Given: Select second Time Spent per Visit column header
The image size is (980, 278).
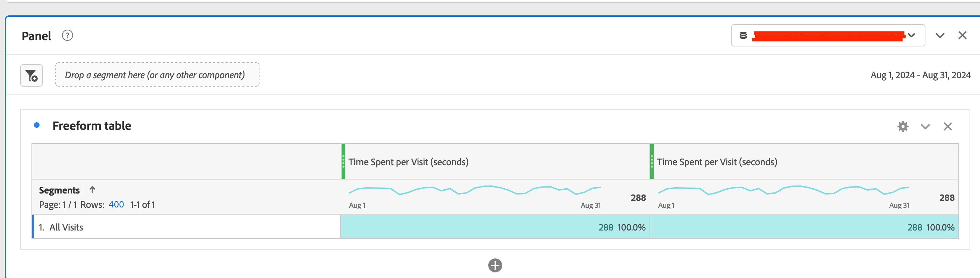Looking at the screenshot, I should pos(717,162).
